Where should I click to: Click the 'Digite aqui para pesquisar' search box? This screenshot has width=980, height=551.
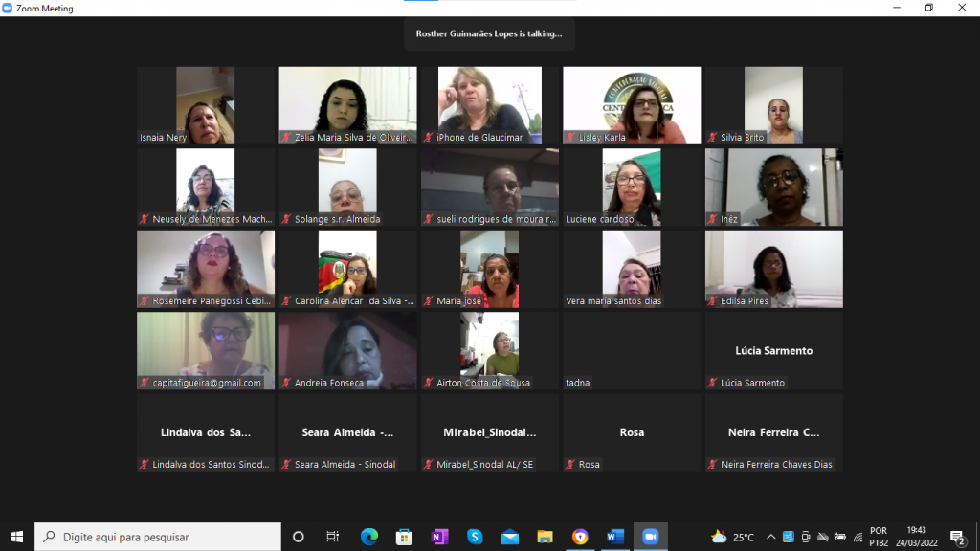click(158, 537)
